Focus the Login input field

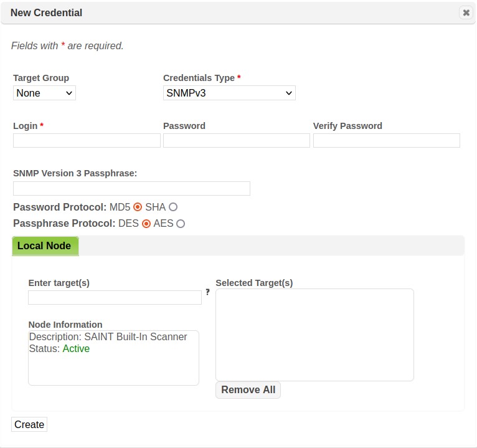(87, 140)
